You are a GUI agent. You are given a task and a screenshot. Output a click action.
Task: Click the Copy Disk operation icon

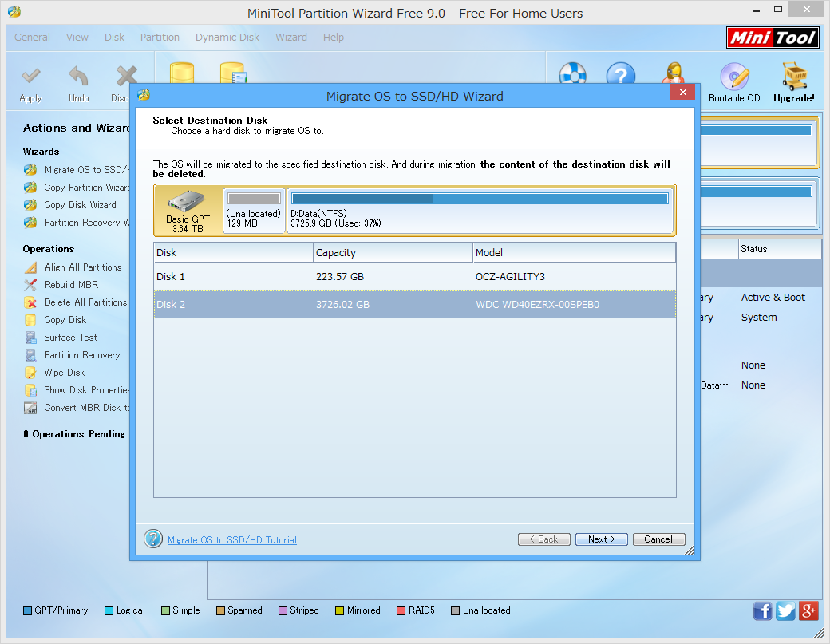(x=30, y=320)
